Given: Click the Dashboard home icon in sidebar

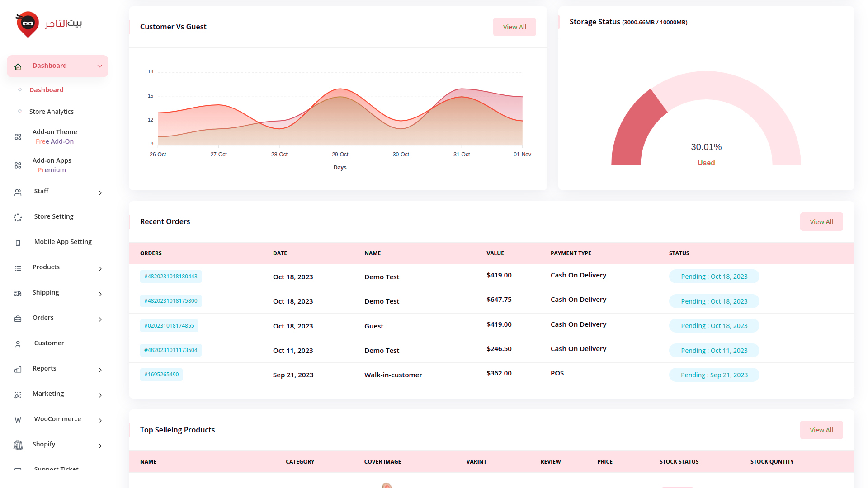Looking at the screenshot, I should [18, 67].
